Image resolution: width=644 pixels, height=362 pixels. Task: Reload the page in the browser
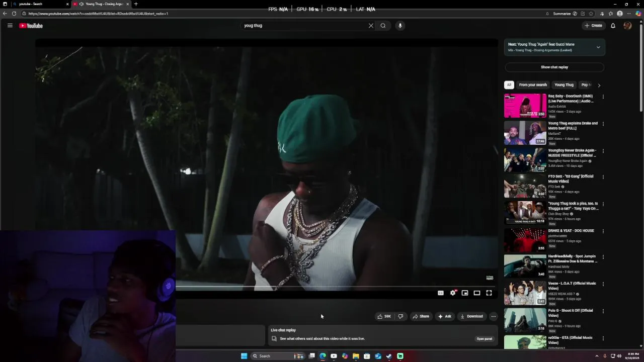pos(14,14)
